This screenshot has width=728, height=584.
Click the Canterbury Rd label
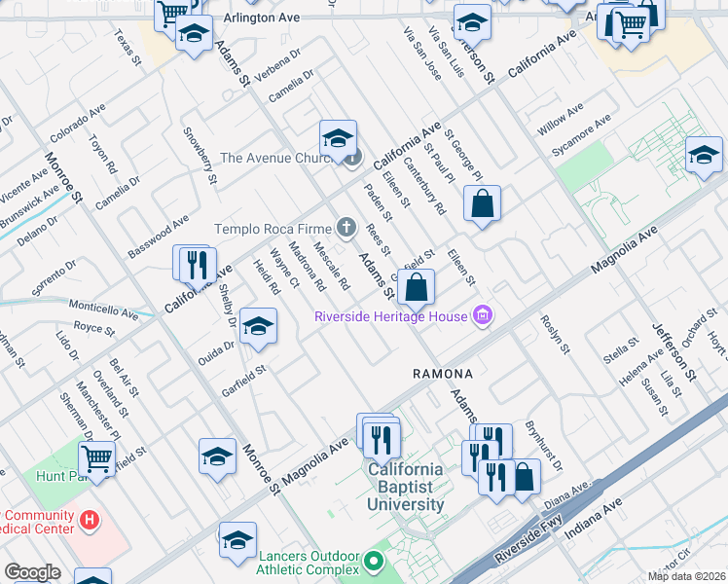(424, 186)
